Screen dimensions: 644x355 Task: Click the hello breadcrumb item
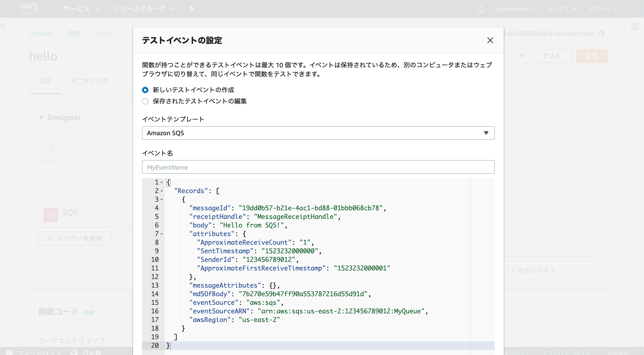coord(104,33)
